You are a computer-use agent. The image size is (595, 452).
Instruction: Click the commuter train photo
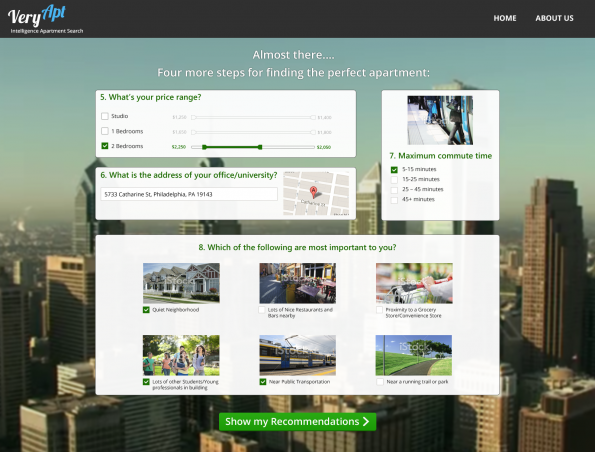[440, 120]
